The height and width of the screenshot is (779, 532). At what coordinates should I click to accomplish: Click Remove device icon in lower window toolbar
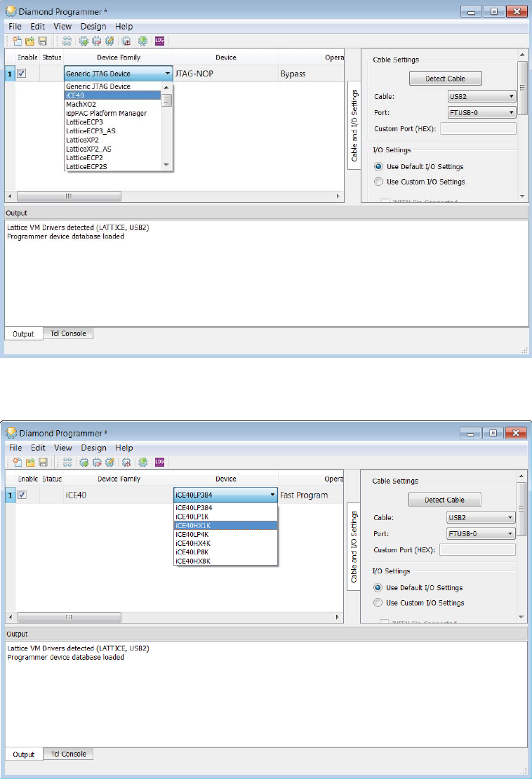click(x=97, y=462)
